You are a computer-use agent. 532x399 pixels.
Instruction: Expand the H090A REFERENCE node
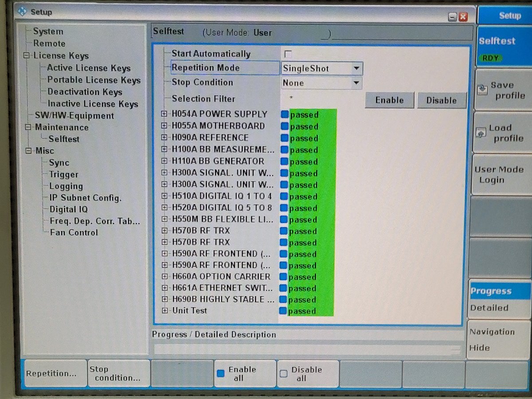pyautogui.click(x=164, y=137)
